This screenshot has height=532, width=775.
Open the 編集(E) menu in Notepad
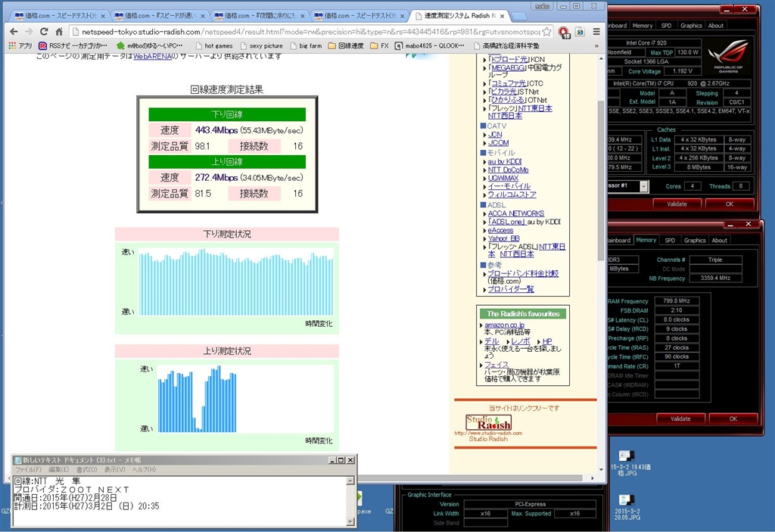59,469
